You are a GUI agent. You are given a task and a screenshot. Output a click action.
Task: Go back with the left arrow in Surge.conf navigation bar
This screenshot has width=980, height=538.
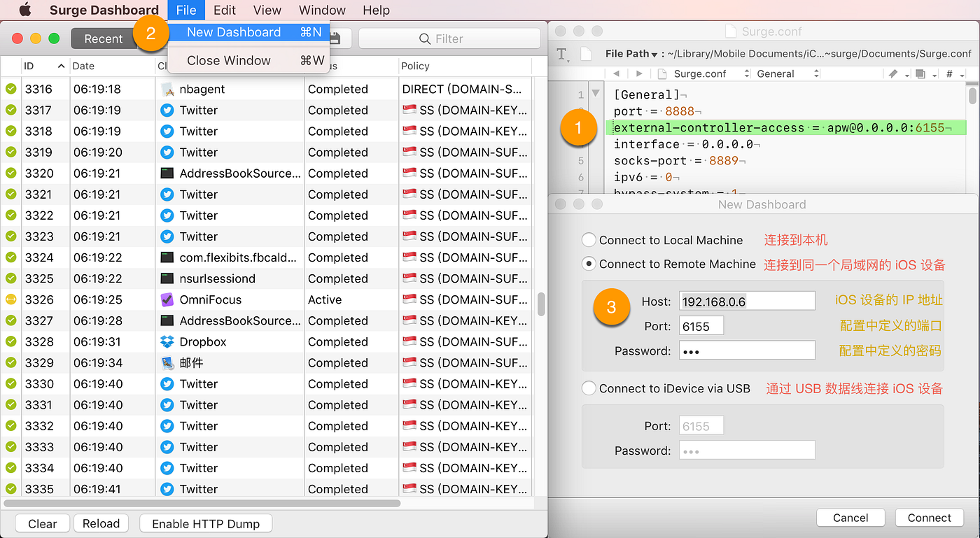click(616, 73)
